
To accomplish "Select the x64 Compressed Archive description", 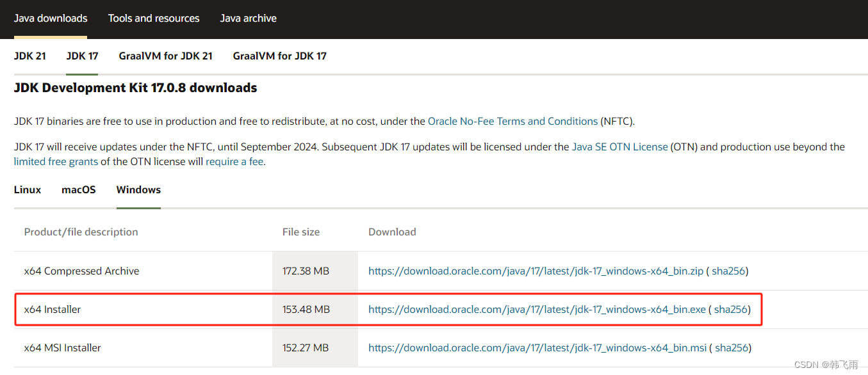I will point(81,271).
